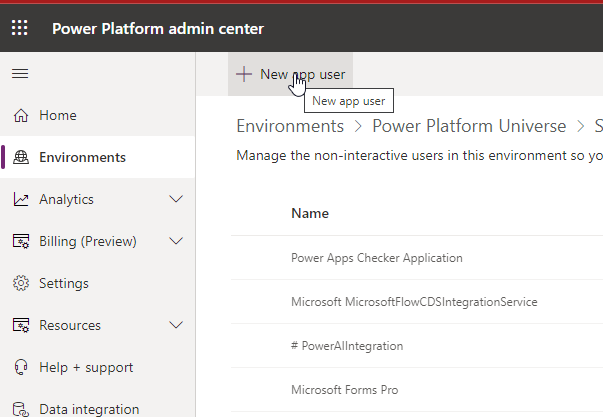Image resolution: width=603 pixels, height=417 pixels.
Task: Click the Resources icon
Action: click(x=21, y=325)
